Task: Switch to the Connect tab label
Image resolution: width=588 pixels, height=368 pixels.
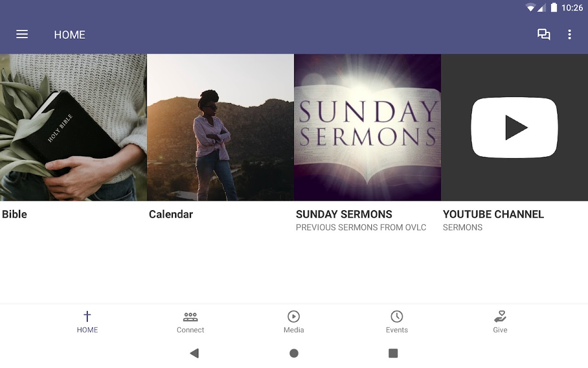Action: (190, 330)
